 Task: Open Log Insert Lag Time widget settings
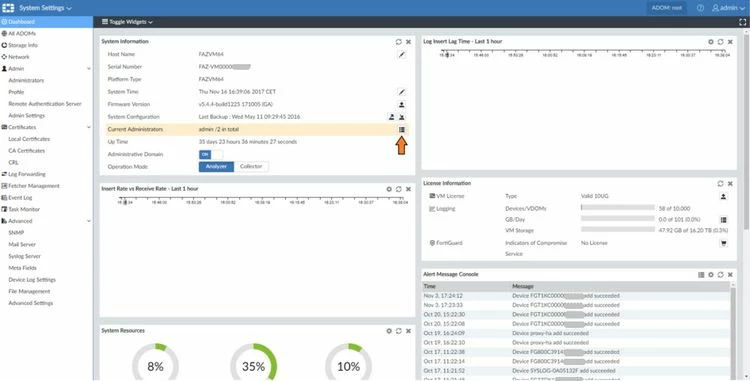(711, 42)
